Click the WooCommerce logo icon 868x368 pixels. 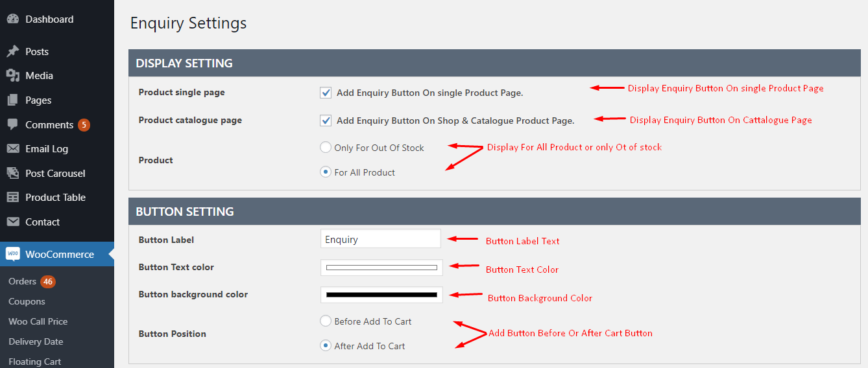point(13,254)
